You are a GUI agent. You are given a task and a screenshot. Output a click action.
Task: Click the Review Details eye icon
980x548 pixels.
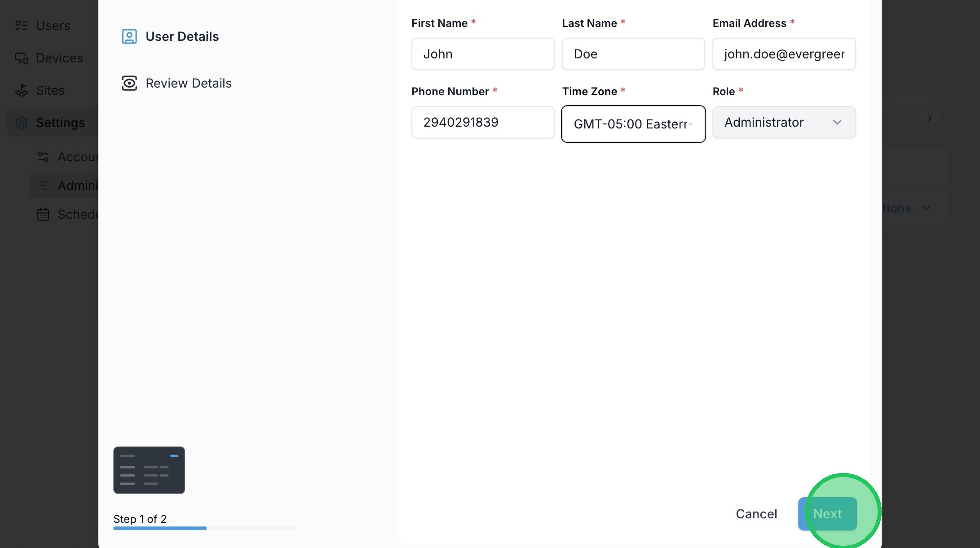click(x=129, y=83)
